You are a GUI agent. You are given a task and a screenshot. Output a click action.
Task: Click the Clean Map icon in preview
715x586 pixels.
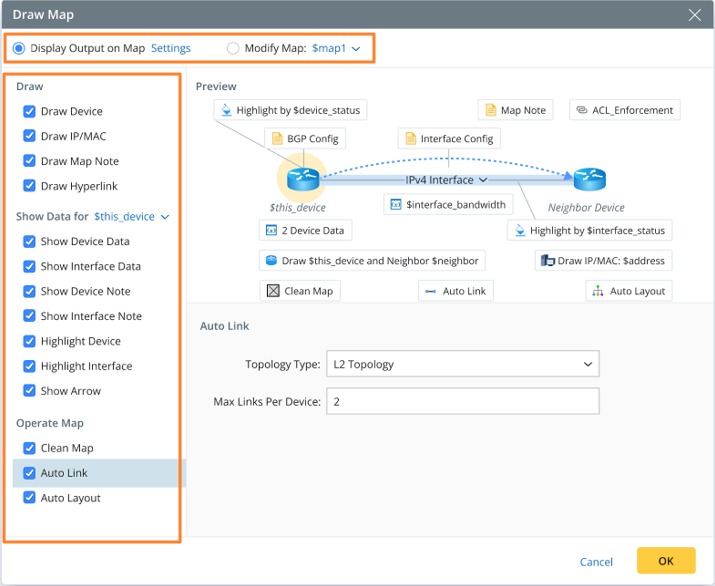pos(273,291)
